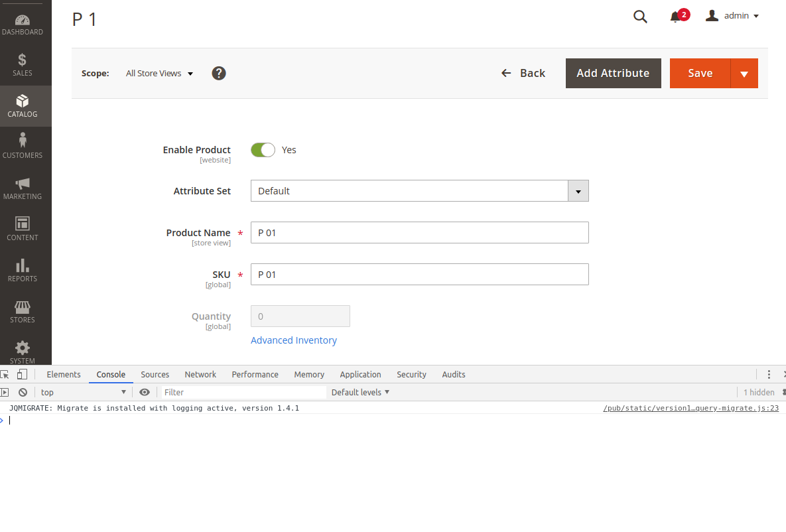Open the Default levels dropdown
Viewport: 786px width, 532px height.
[360, 392]
